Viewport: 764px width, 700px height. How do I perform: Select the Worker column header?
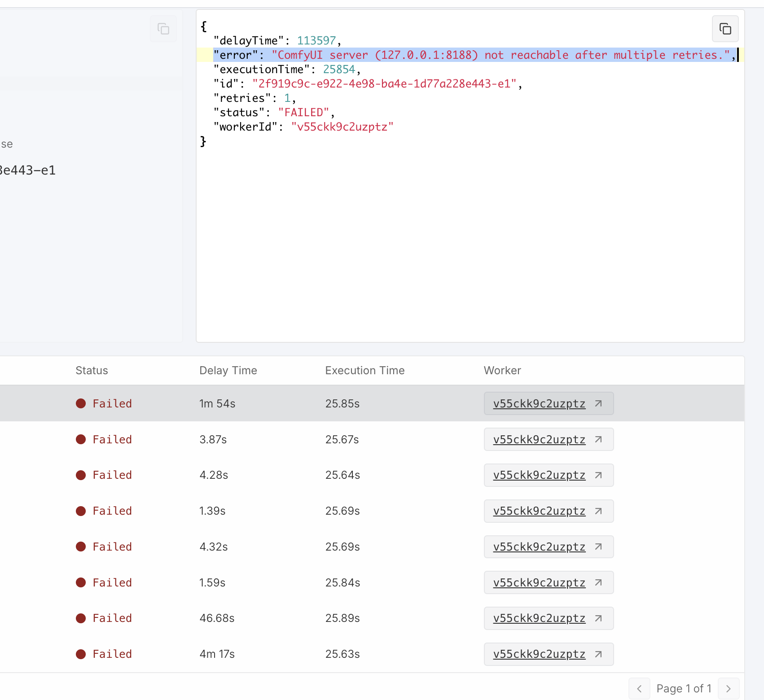(502, 370)
